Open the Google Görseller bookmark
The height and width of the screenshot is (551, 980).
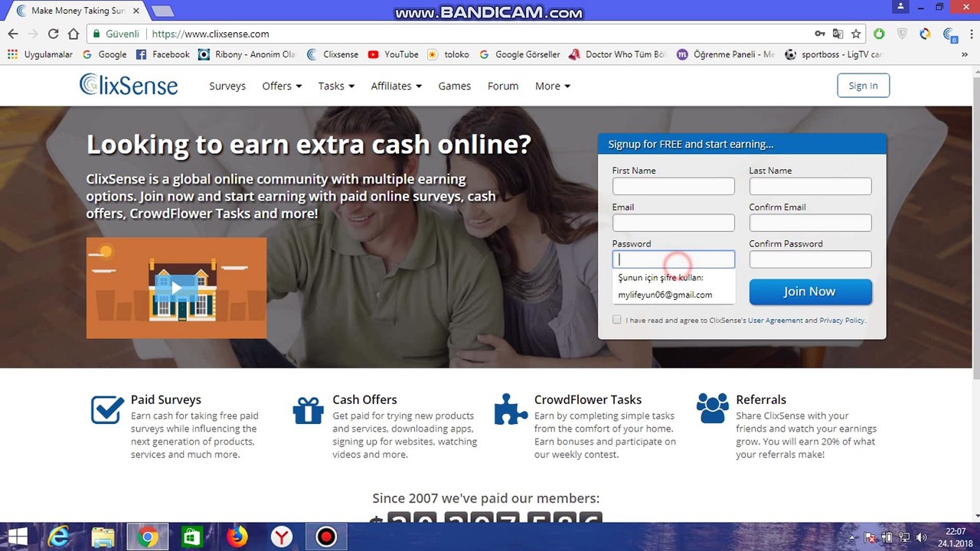(x=519, y=54)
